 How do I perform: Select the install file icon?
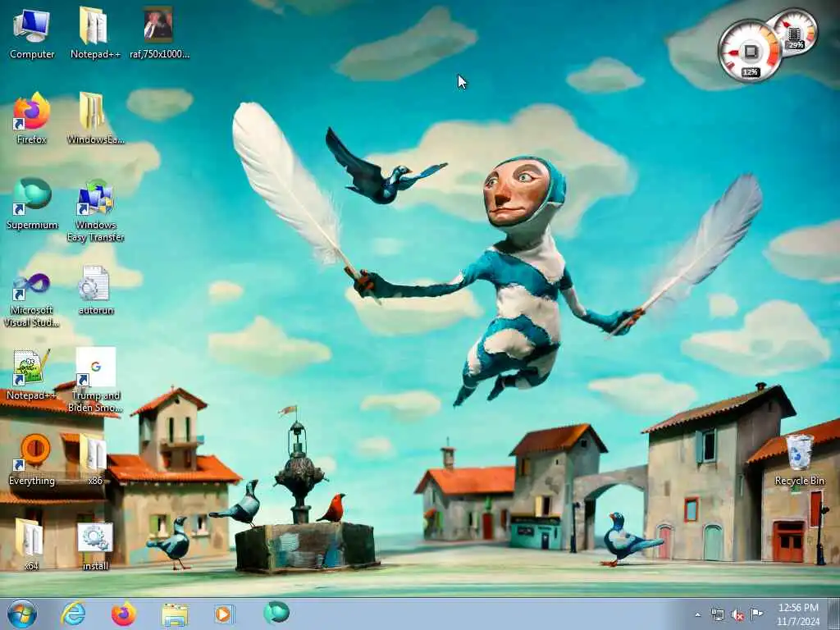pos(95,546)
